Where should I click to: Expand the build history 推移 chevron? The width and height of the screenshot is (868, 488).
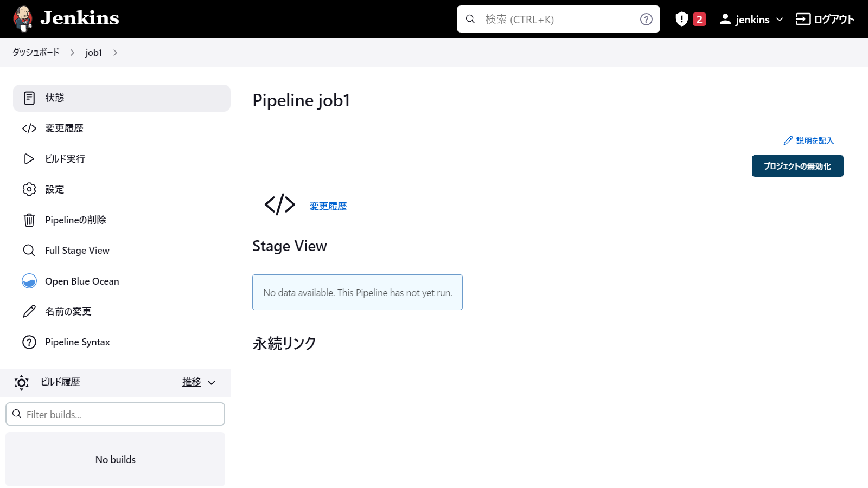tap(212, 383)
